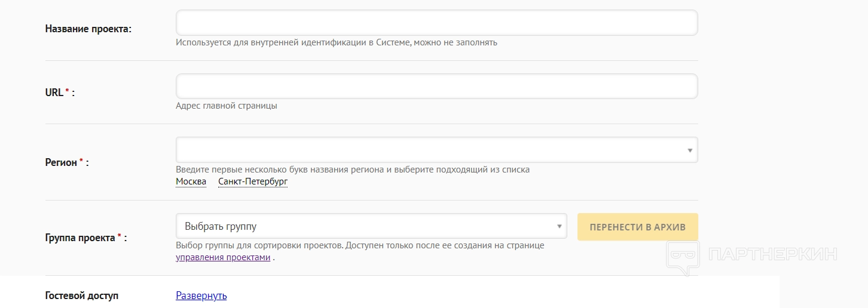Viewport: 868px width, 308px height.
Task: Click the Гостевой доступ label
Action: [x=81, y=295]
